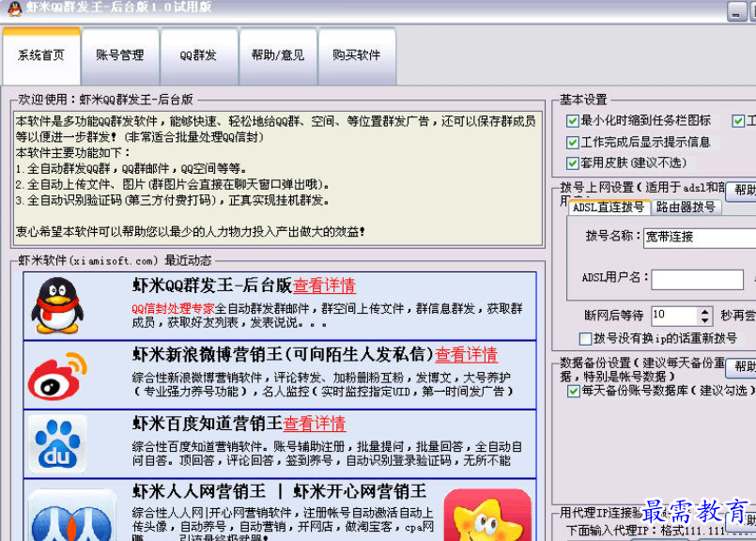Click the QQ penguin logo thumbnail
Screen dimensions: 756x541
coord(57,305)
